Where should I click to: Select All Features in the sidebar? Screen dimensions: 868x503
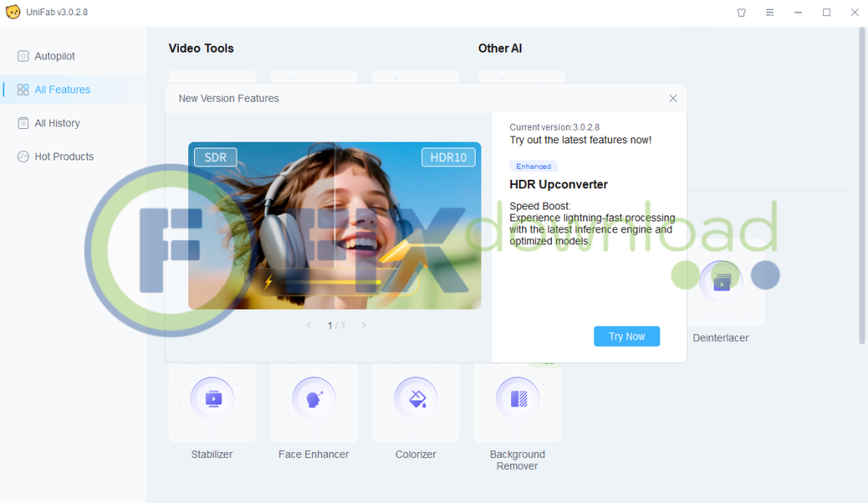[62, 90]
